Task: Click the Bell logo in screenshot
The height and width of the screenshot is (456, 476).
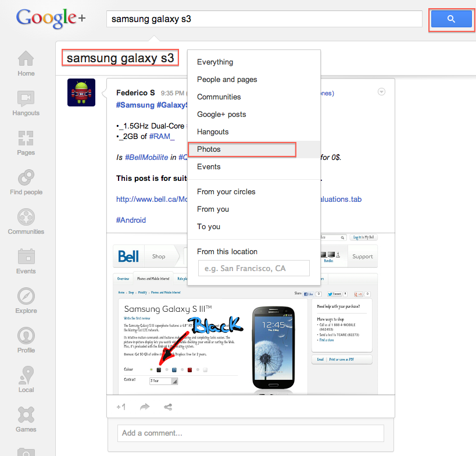Action: coord(128,256)
